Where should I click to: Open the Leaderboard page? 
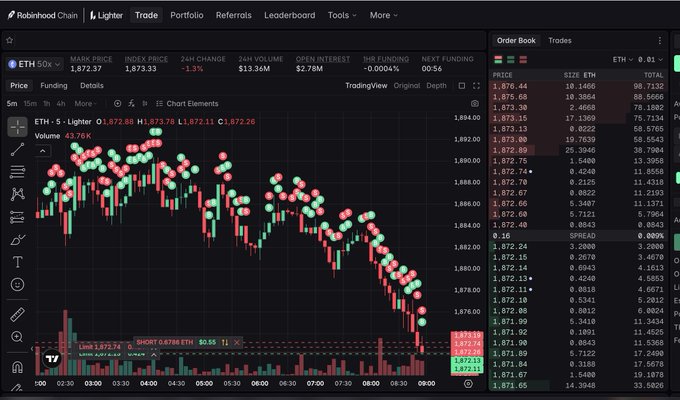[x=290, y=15]
